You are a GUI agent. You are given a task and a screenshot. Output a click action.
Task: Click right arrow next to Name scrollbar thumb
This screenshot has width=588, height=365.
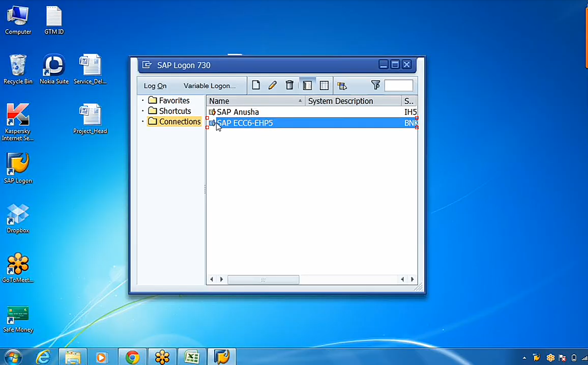(221, 279)
